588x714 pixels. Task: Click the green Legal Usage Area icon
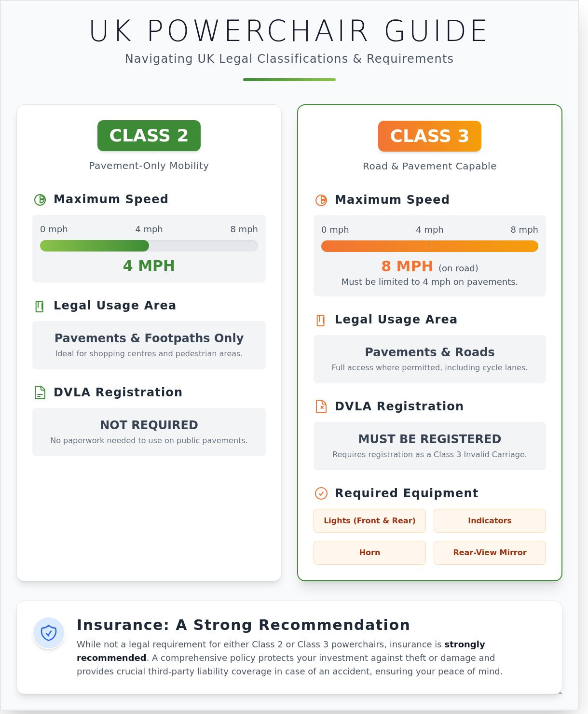point(40,306)
